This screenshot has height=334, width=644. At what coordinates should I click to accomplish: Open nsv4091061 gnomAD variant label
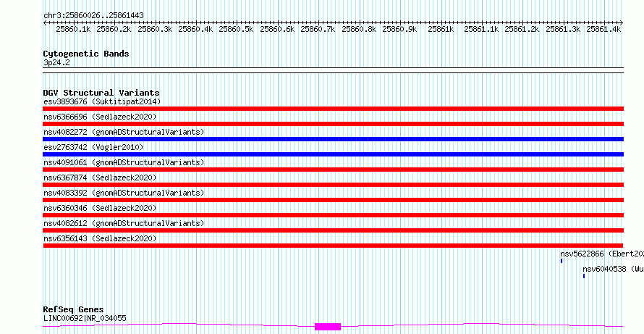click(124, 162)
